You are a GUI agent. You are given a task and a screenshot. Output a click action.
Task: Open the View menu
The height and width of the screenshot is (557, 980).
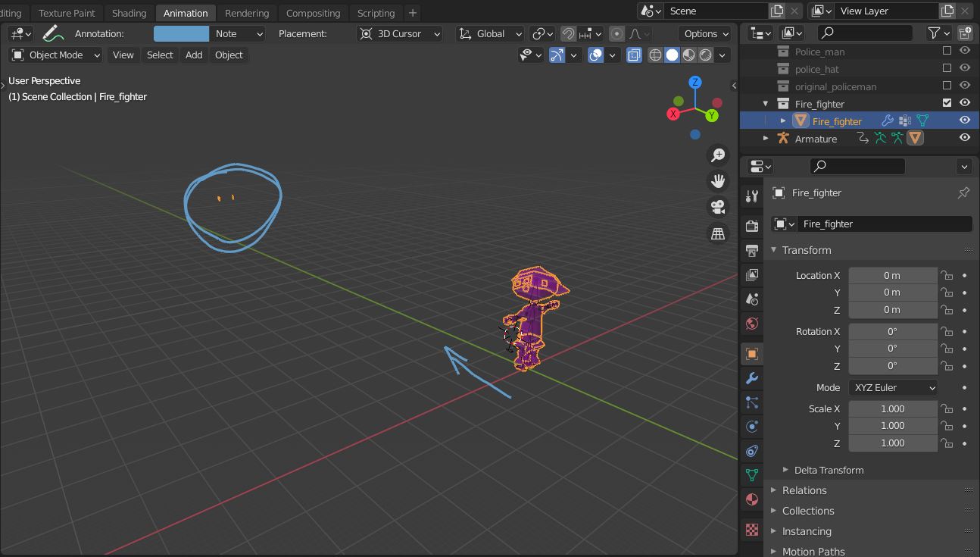pos(123,55)
